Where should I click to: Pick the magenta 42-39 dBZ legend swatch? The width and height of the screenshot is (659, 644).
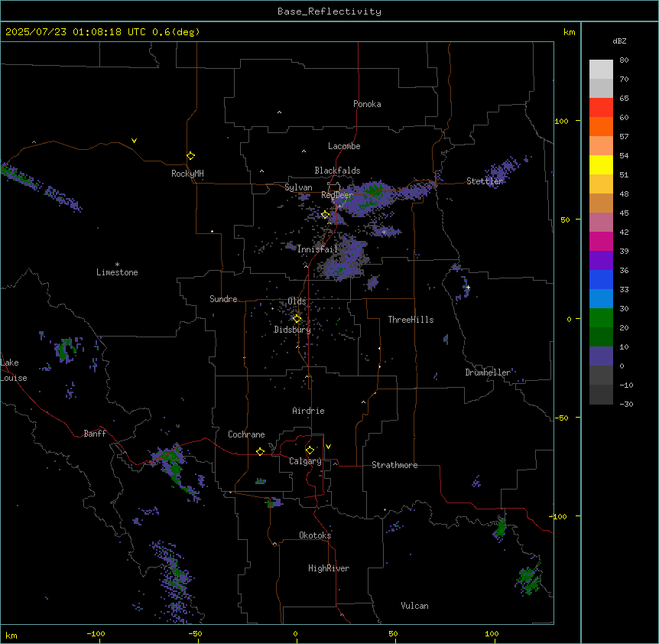601,241
